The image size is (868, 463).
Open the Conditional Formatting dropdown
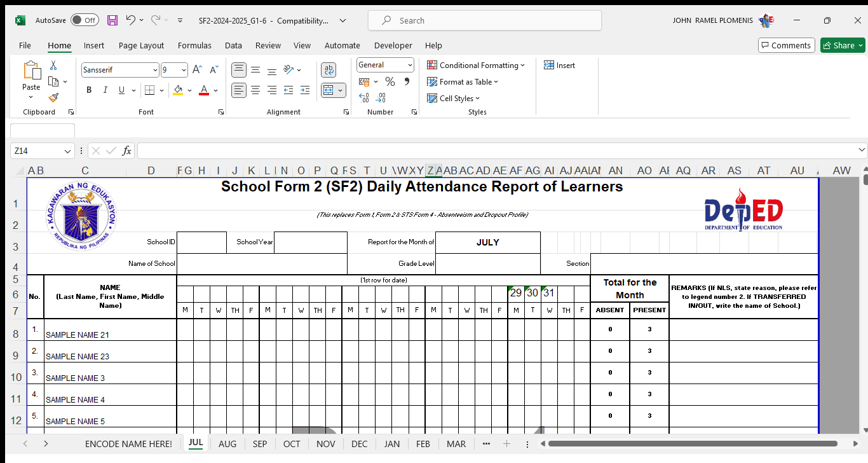pyautogui.click(x=477, y=66)
